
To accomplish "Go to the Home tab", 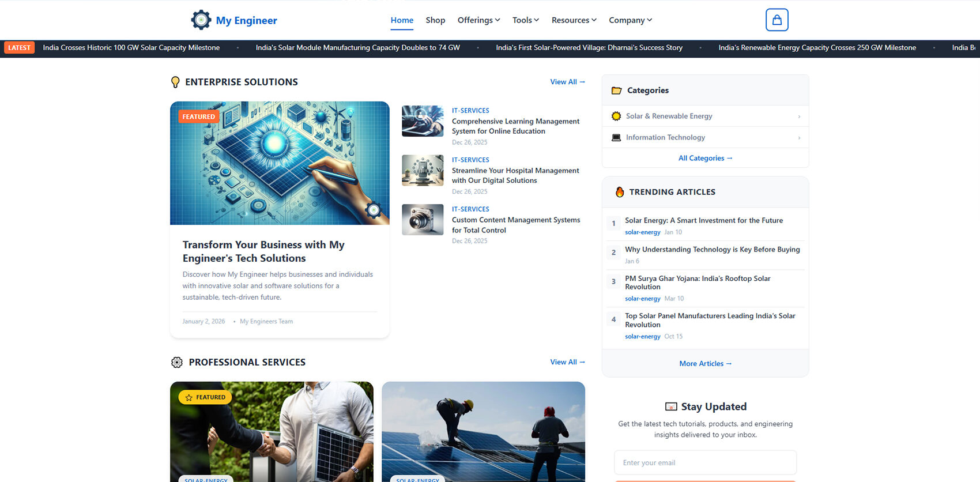I will (402, 20).
